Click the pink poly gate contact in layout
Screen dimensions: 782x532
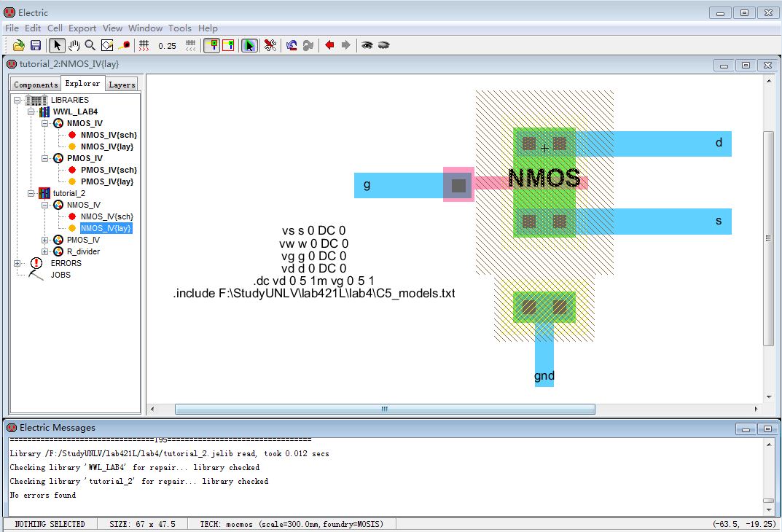pos(458,185)
